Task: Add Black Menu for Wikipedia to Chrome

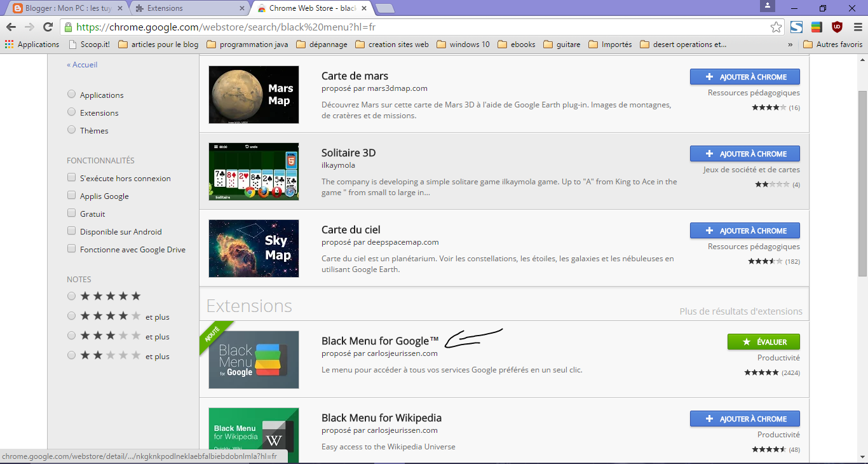Action: pyautogui.click(x=745, y=419)
